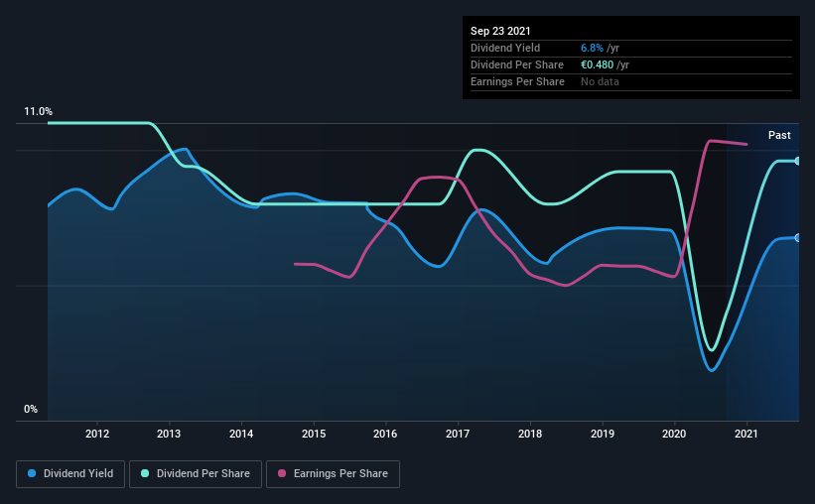Click the 6.8% dividend yield value
Viewport: 815px width, 504px height.
click(x=592, y=48)
